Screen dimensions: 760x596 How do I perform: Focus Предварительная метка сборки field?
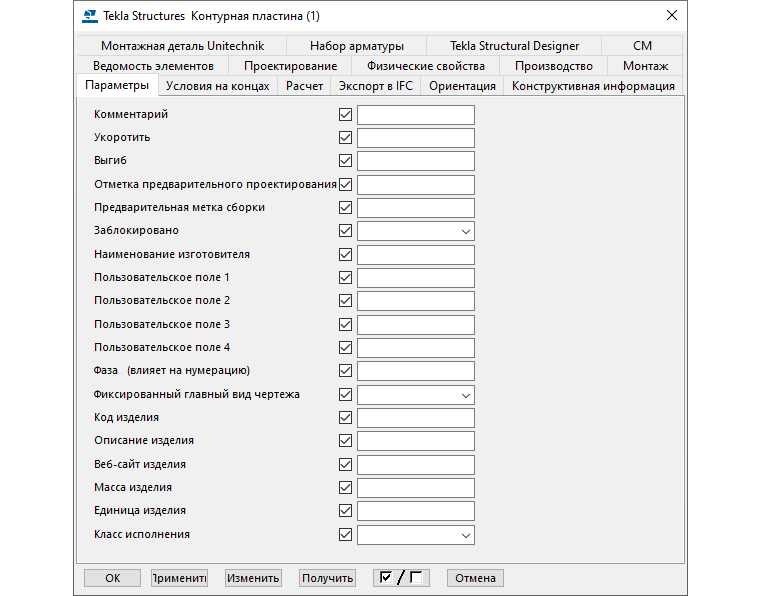click(x=416, y=208)
